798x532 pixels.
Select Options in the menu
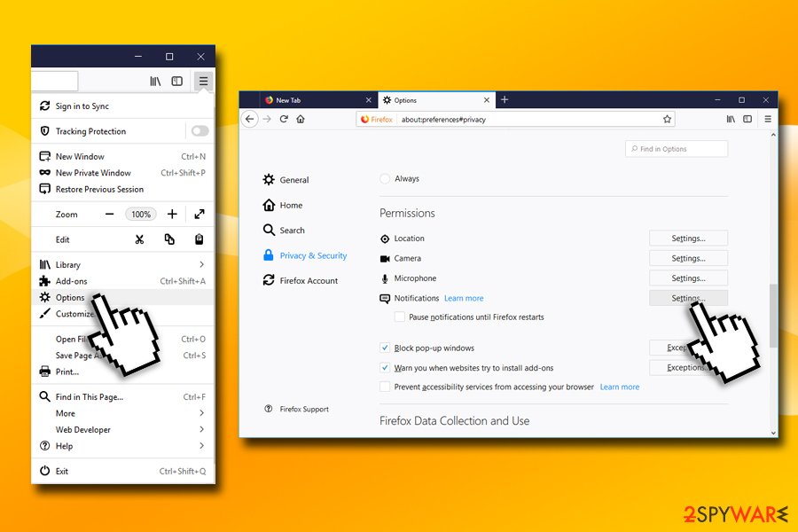click(x=122, y=297)
